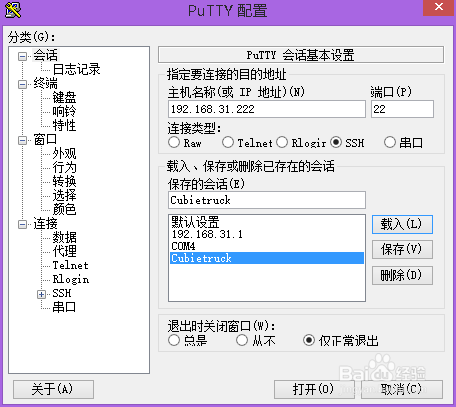Open 转换 settings category
This screenshot has height=407, width=456.
pyautogui.click(x=64, y=182)
